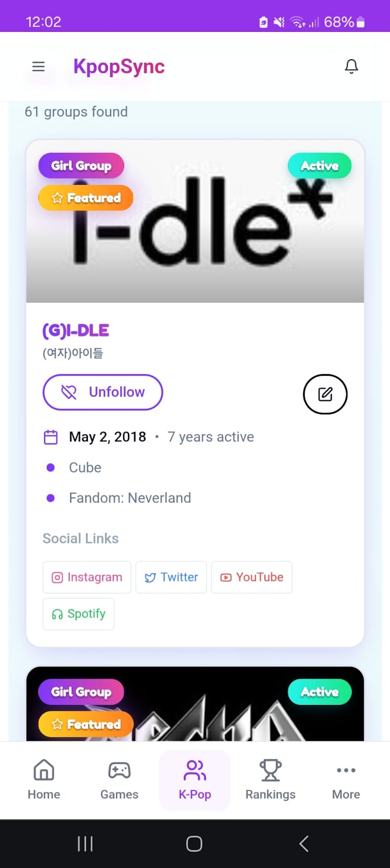This screenshot has width=390, height=868.
Task: Select the K-Pop tab
Action: 195,780
